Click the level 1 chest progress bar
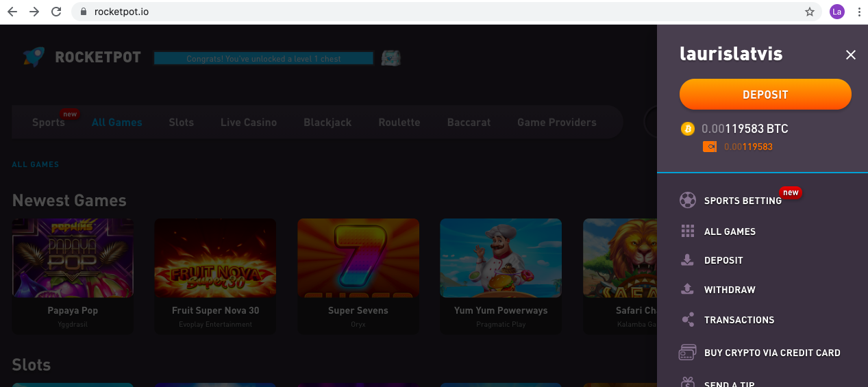This screenshot has width=868, height=387. click(x=263, y=58)
